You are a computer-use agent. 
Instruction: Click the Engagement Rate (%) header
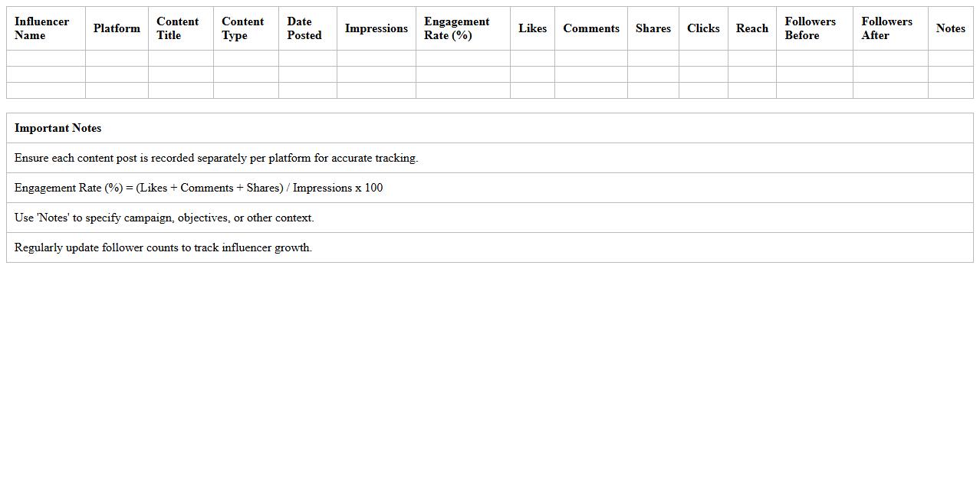[x=457, y=28]
